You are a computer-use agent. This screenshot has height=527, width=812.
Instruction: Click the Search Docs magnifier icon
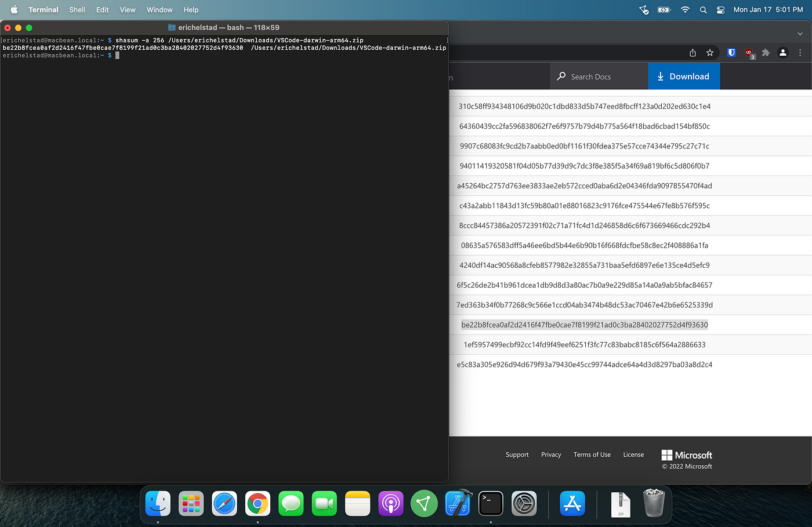[x=561, y=76]
